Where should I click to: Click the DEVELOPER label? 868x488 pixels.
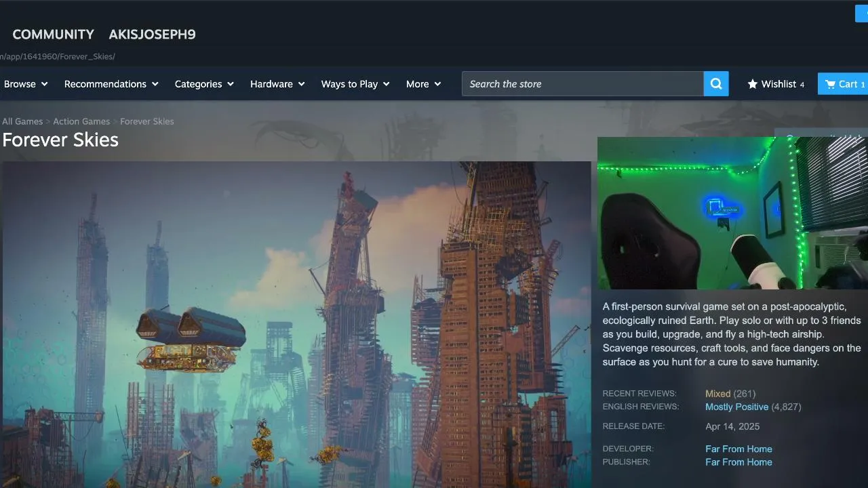(x=628, y=449)
